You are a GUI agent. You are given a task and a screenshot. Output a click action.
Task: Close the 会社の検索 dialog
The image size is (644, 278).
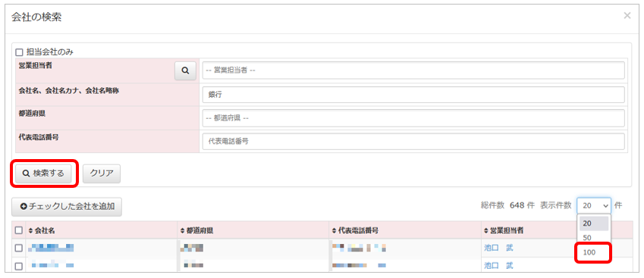click(x=627, y=16)
